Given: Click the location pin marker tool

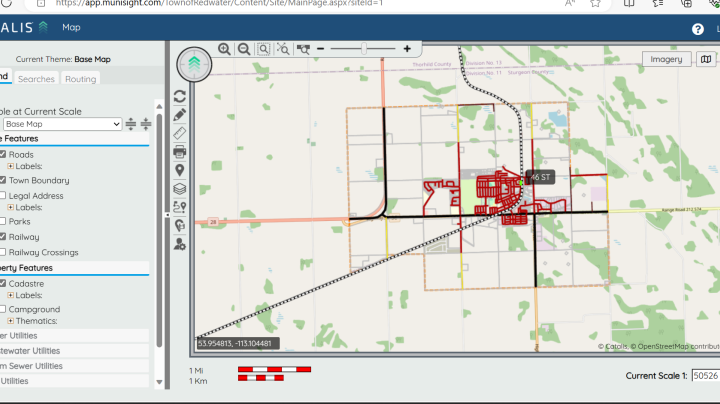Looking at the screenshot, I should (x=180, y=170).
